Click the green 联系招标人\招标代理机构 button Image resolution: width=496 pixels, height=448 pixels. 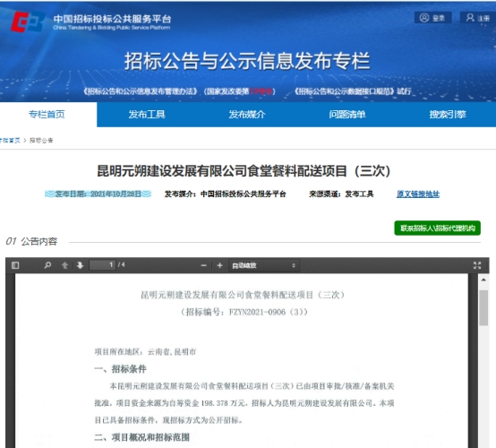437,228
